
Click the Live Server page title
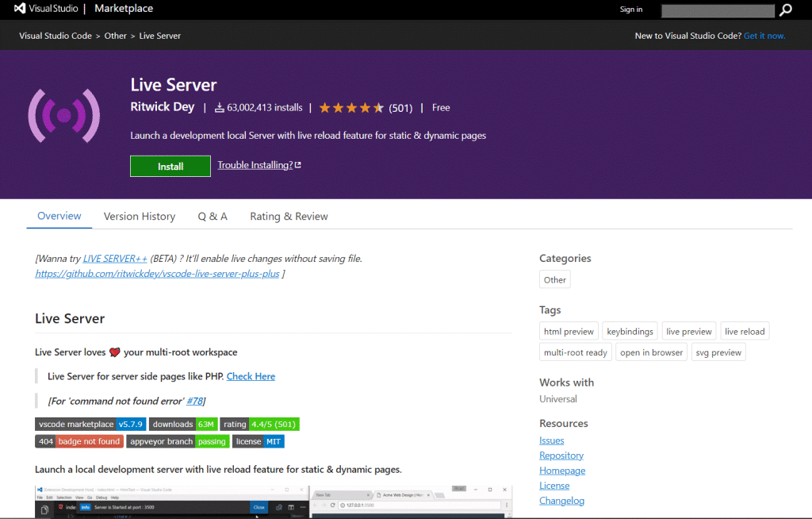[x=174, y=84]
